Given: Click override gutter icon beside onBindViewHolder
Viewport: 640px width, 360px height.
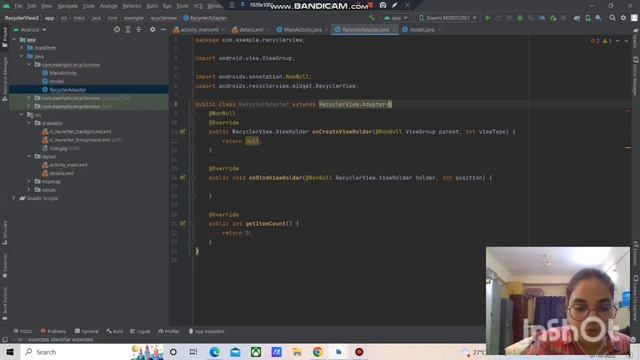Looking at the screenshot, I should click(182, 178).
